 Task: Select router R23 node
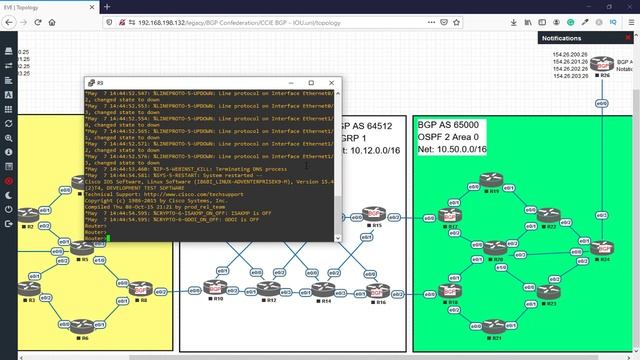(549, 292)
